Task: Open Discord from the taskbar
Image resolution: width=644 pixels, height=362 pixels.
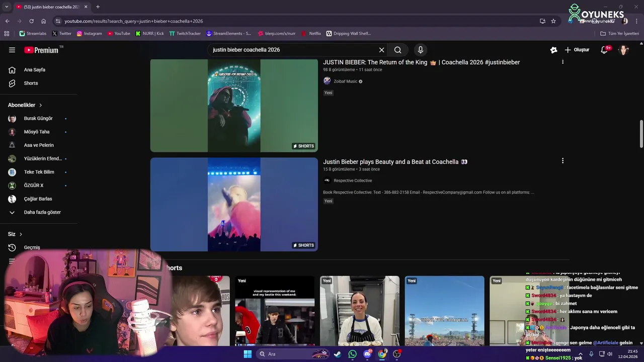Action: coord(367,354)
